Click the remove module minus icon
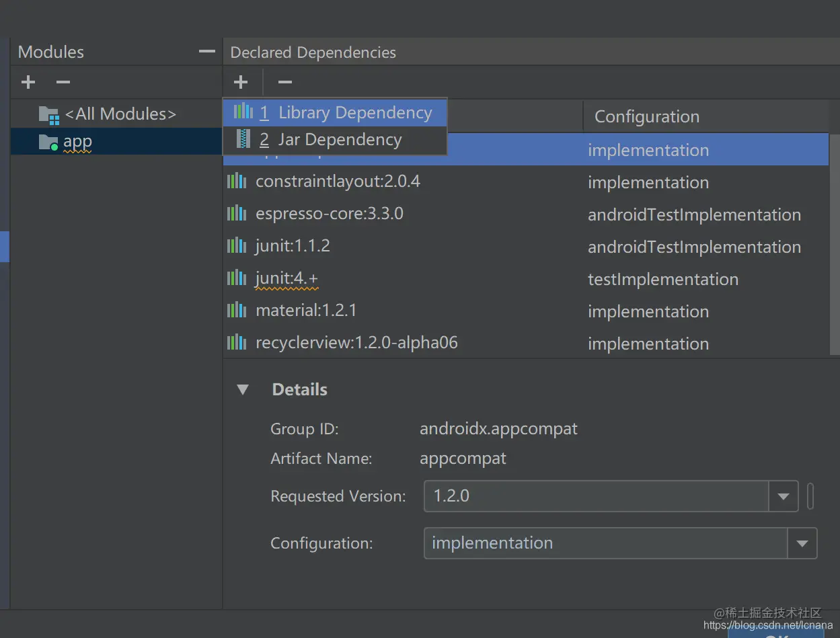 (x=63, y=82)
